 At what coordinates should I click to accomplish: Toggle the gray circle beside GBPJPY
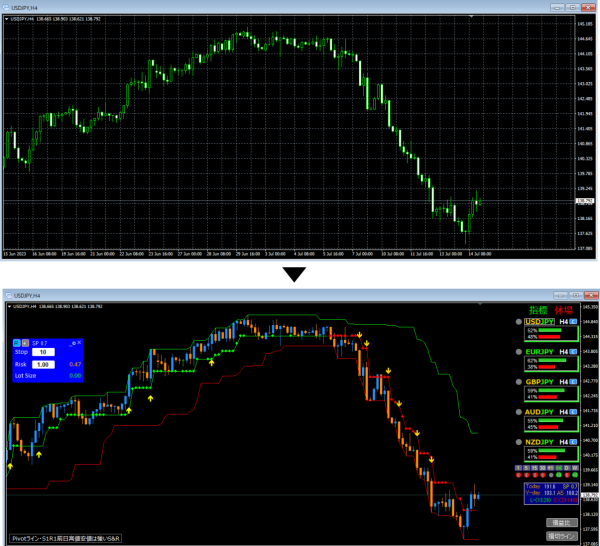tap(519, 381)
